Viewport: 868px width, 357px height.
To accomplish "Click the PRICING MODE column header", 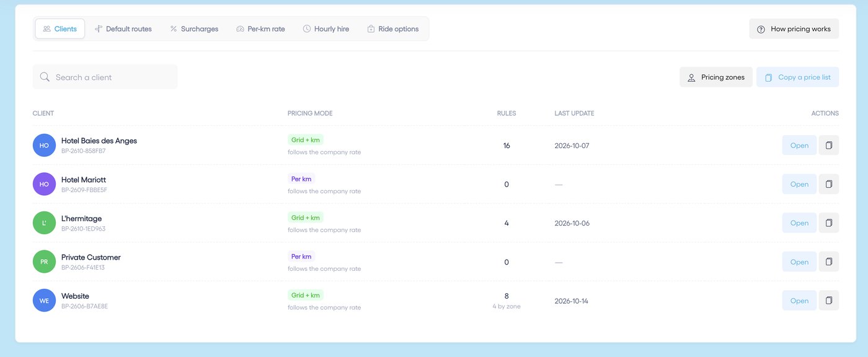I will (x=310, y=113).
